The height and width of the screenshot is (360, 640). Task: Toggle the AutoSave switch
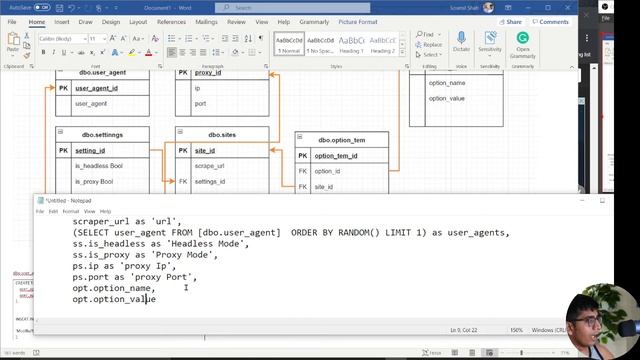point(42,7)
